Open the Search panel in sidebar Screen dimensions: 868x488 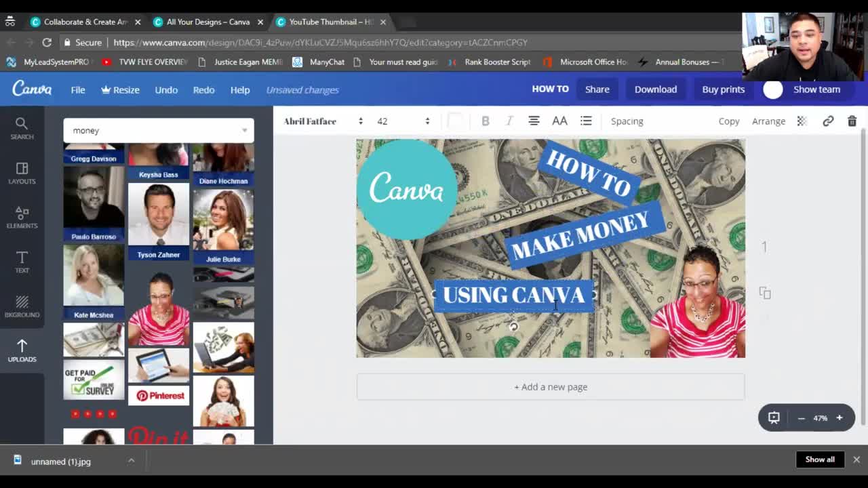[22, 128]
